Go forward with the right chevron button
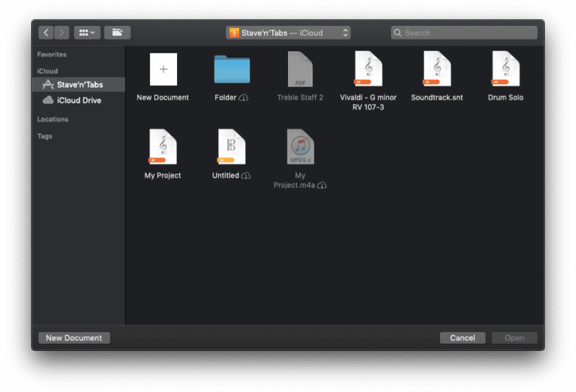The image size is (576, 392). coord(62,32)
